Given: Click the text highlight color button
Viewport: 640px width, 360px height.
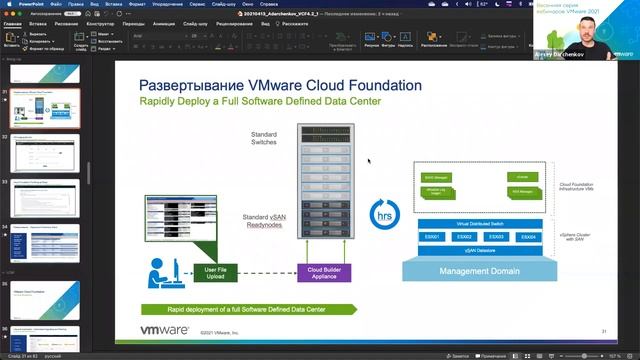Looking at the screenshot, I should [x=218, y=47].
